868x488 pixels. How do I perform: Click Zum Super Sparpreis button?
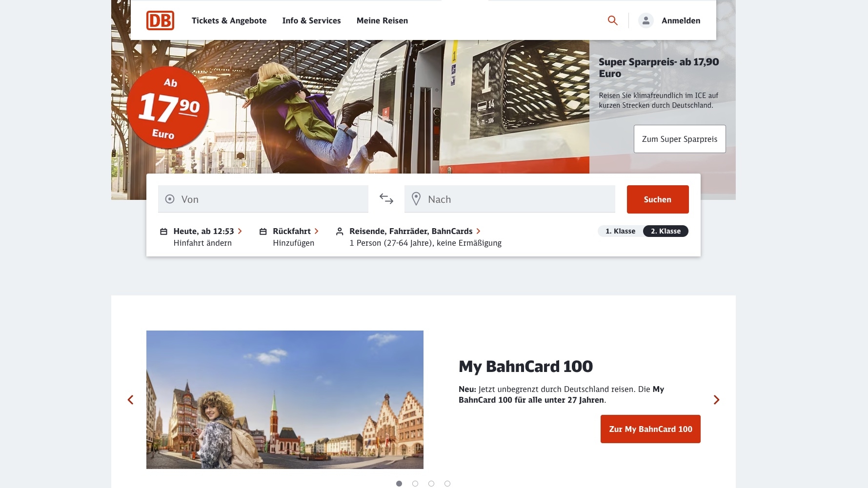[x=680, y=139]
